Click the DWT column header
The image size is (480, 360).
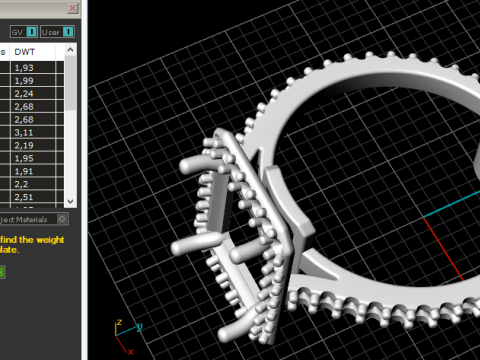click(x=32, y=52)
